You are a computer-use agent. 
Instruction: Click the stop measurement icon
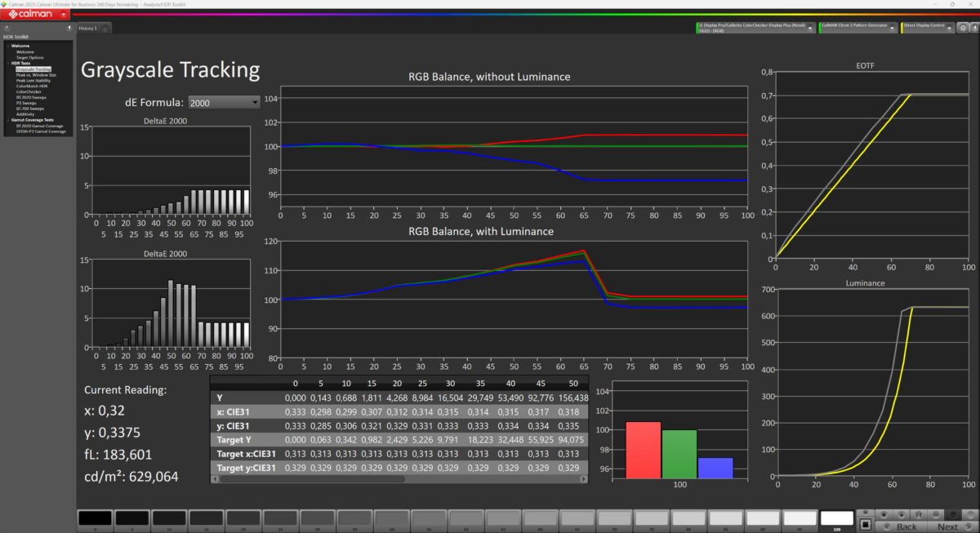(882, 515)
